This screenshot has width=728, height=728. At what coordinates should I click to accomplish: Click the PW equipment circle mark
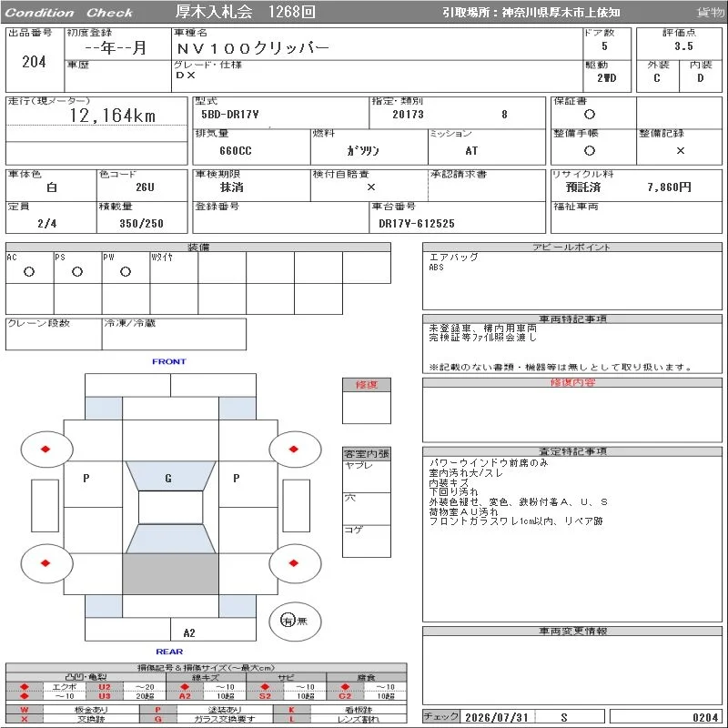(126, 271)
